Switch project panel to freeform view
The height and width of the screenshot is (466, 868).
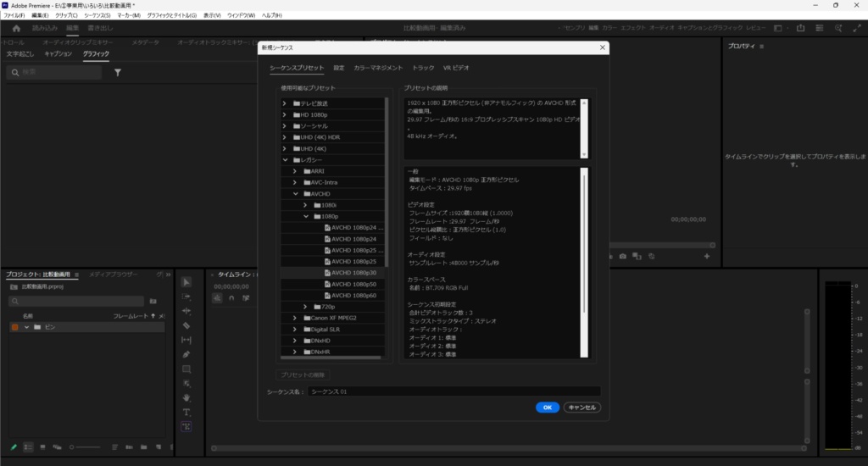[x=57, y=447]
